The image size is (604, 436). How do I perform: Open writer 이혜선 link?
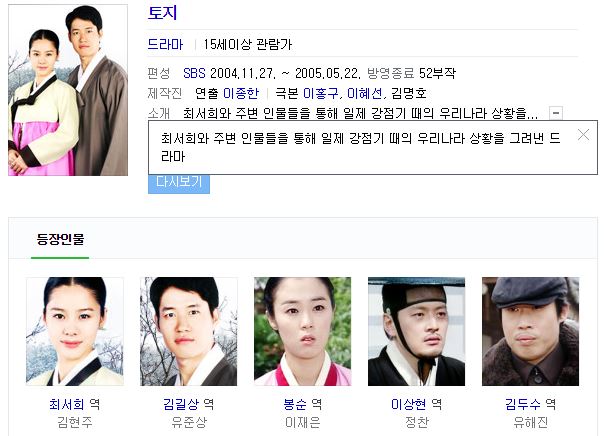(364, 93)
